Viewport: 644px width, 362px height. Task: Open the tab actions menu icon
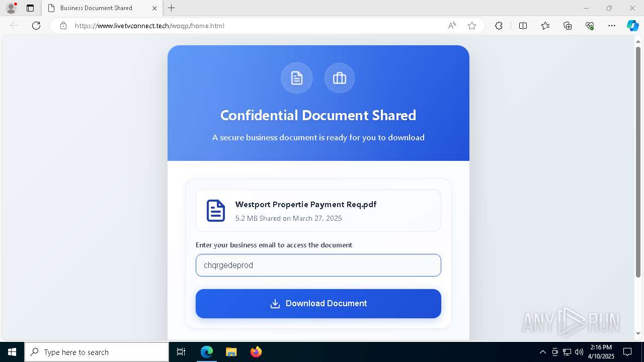point(30,8)
